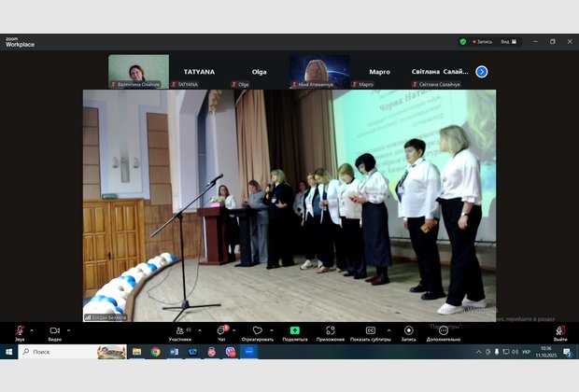Unmute the microphone with the Звук button
The height and width of the screenshot is (392, 579).
pyautogui.click(x=20, y=333)
